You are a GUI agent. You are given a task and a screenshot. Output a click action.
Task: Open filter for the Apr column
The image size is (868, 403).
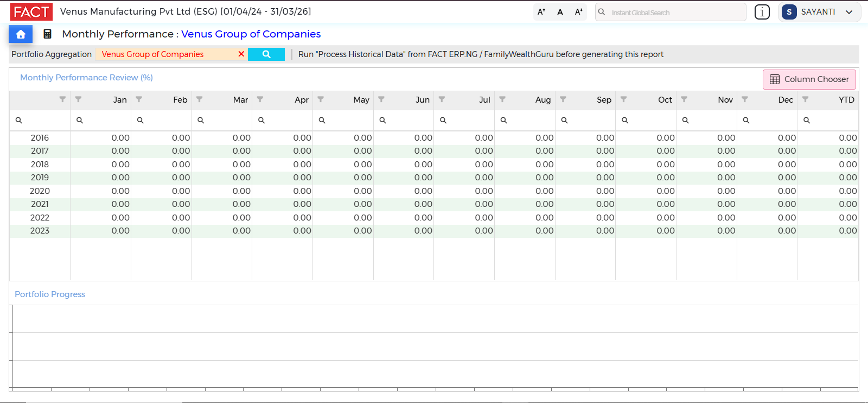pyautogui.click(x=260, y=99)
